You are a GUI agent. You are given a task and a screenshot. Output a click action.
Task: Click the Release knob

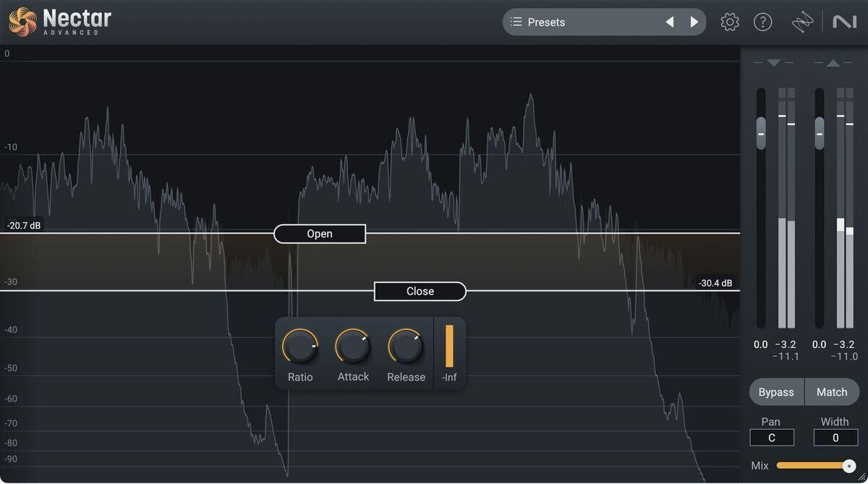coord(406,347)
